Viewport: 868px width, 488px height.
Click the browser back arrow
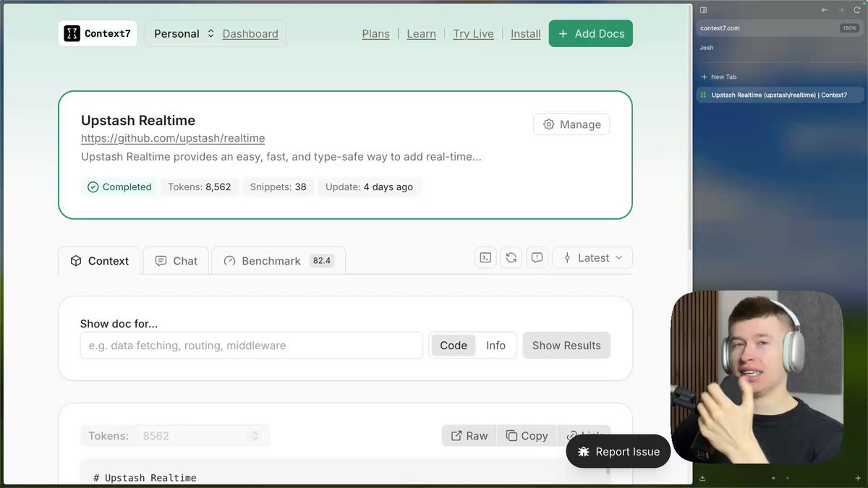pos(825,10)
